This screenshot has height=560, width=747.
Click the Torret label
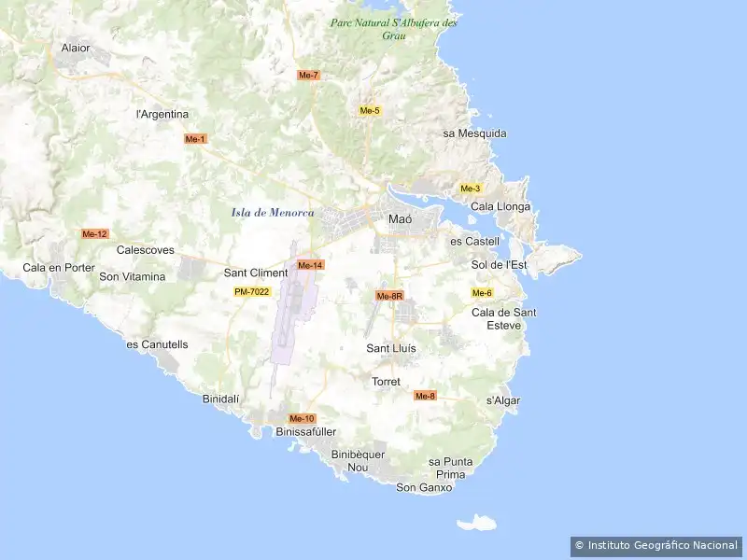click(386, 382)
